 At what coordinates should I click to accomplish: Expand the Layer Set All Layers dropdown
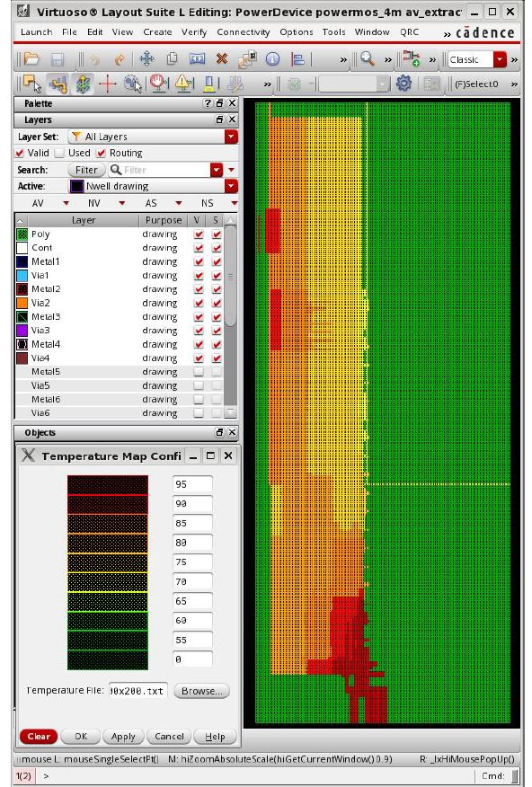coord(231,137)
